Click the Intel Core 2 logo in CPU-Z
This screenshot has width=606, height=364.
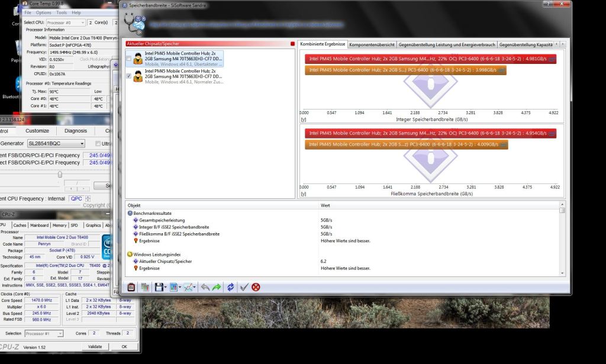pyautogui.click(x=107, y=247)
